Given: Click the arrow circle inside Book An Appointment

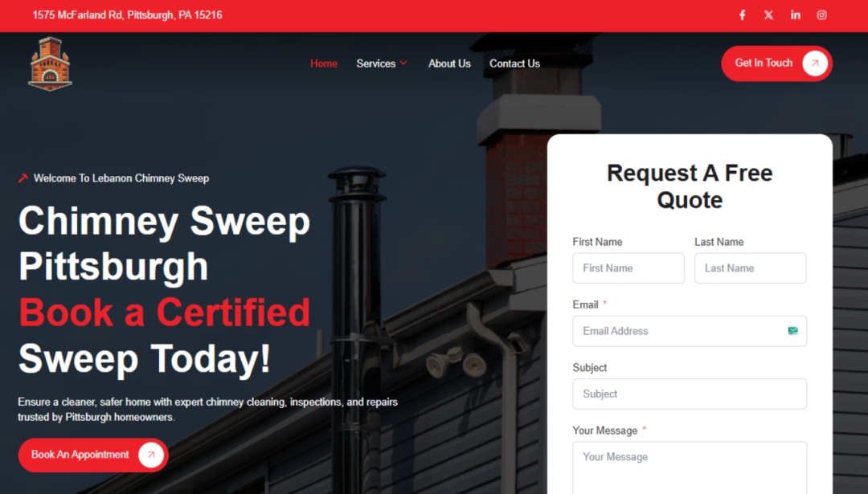Looking at the screenshot, I should [x=150, y=455].
